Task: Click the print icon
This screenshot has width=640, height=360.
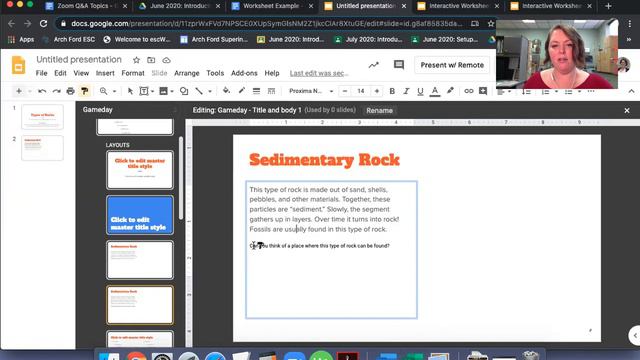Action: [70, 91]
